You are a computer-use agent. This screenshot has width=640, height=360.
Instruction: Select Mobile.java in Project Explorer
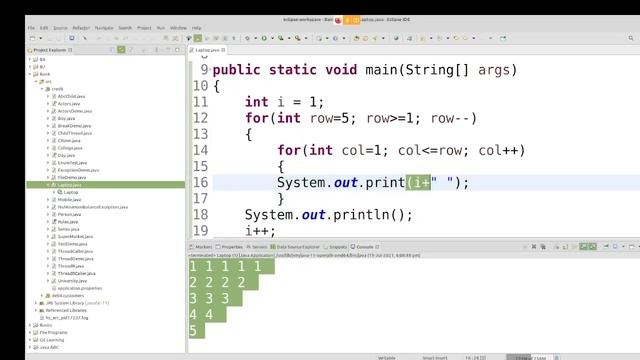click(x=69, y=200)
